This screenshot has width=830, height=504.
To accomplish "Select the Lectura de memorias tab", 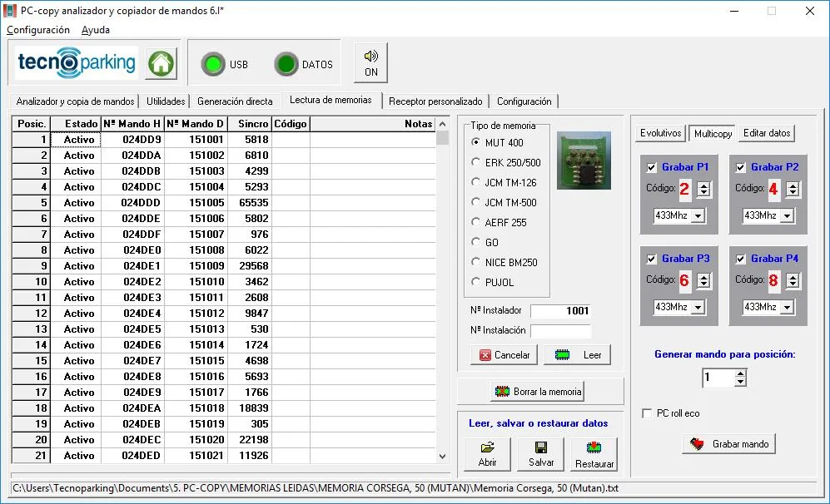I will [331, 100].
